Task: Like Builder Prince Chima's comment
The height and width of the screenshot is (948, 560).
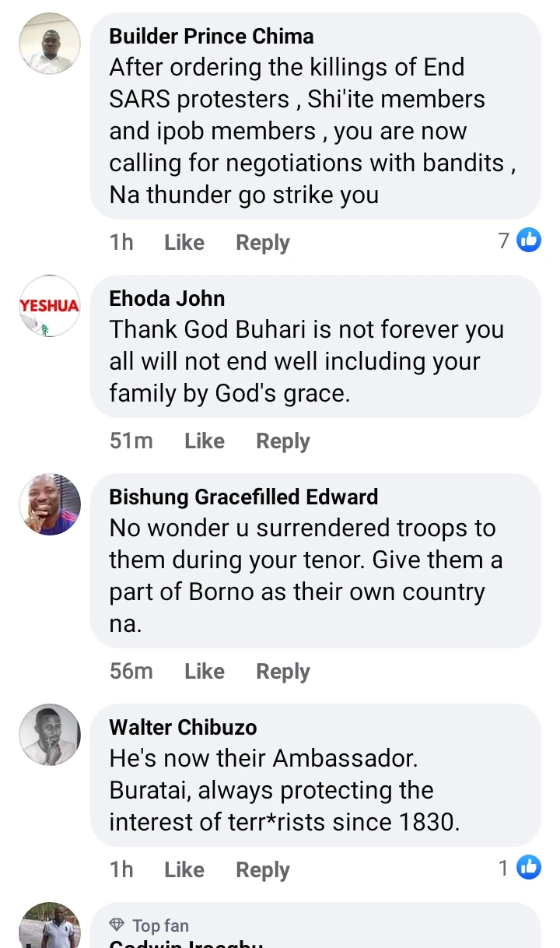Action: (x=184, y=243)
